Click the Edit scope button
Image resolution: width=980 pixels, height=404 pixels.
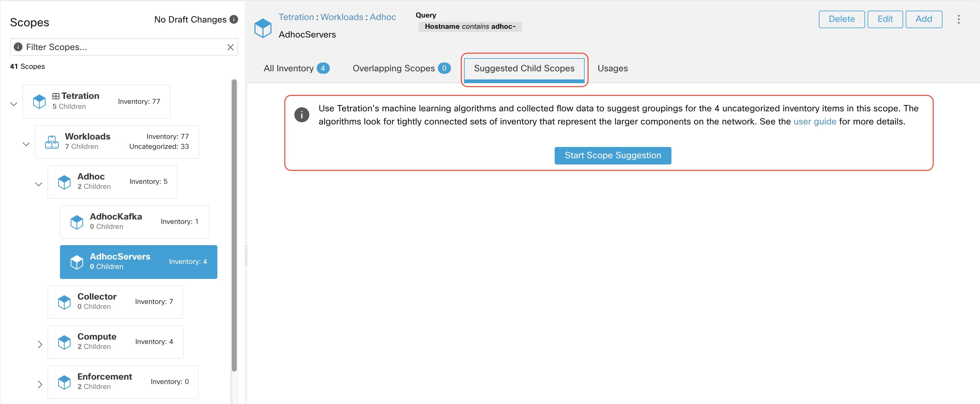[x=884, y=19]
